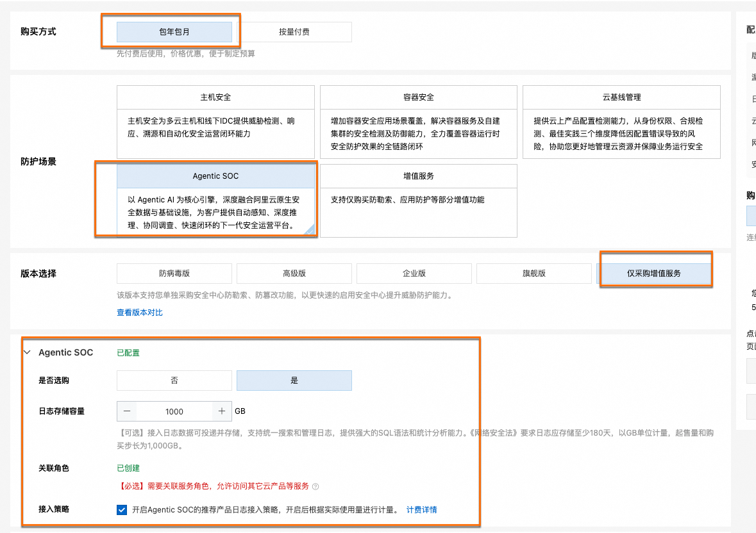756x533 pixels.
Task: Click the 已创建 role status text
Action: point(128,468)
